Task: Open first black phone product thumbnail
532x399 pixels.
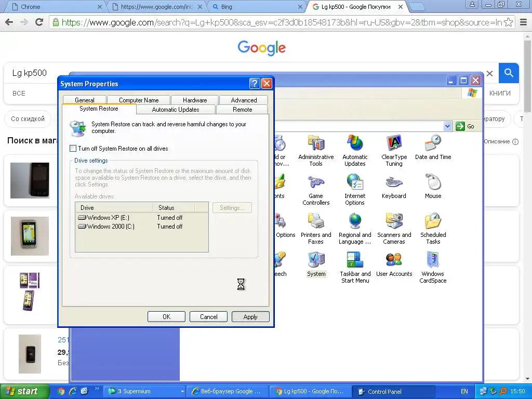Action: (x=30, y=180)
